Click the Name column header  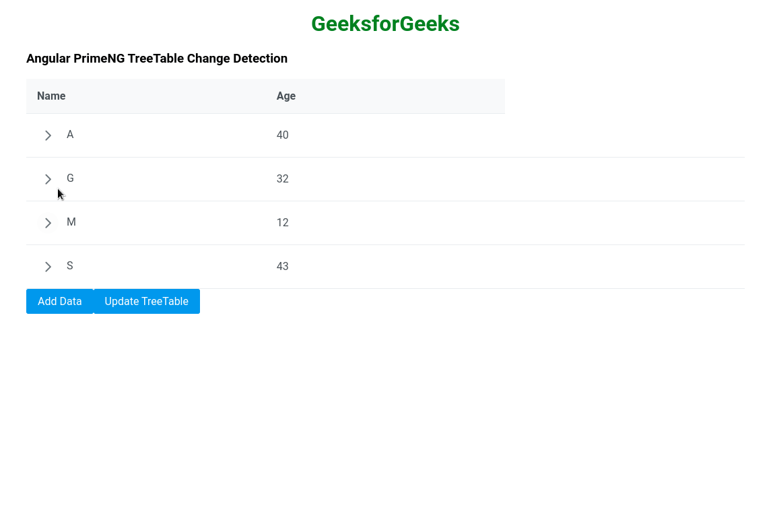point(51,96)
